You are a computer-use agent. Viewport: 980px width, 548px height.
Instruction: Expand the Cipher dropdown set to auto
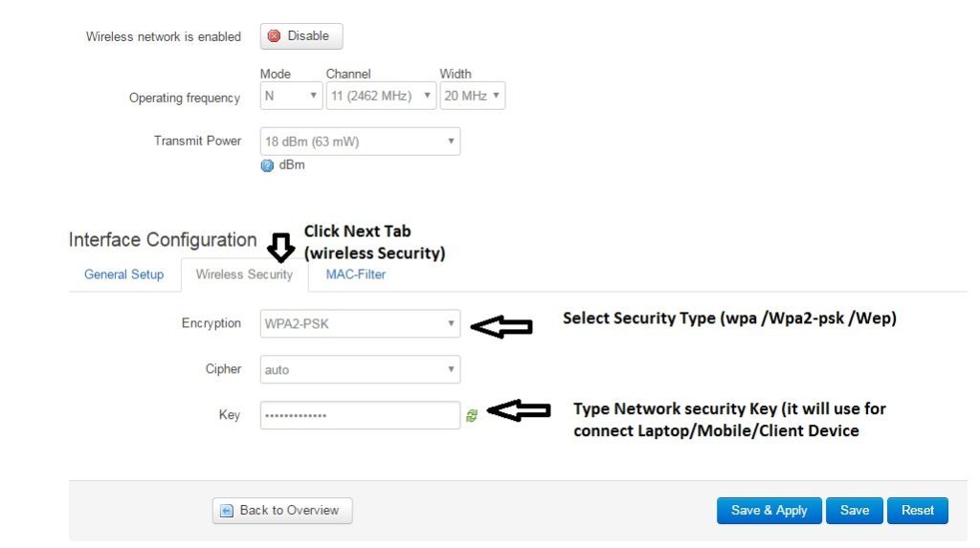(x=360, y=369)
